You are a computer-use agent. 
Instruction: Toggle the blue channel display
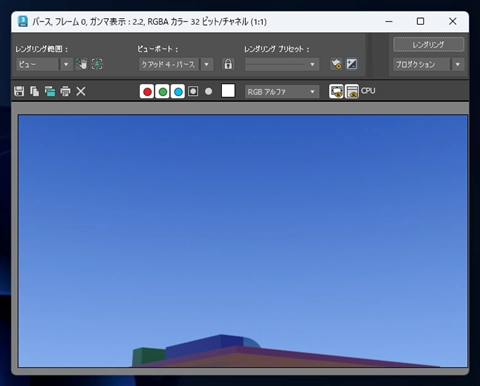(178, 91)
